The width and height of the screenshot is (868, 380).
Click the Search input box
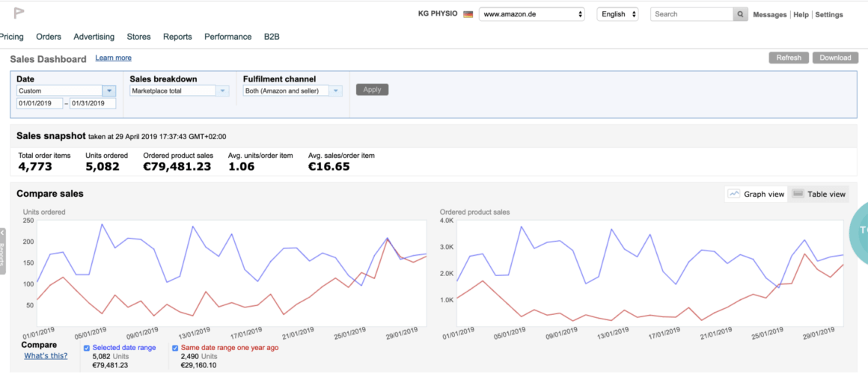pos(692,14)
